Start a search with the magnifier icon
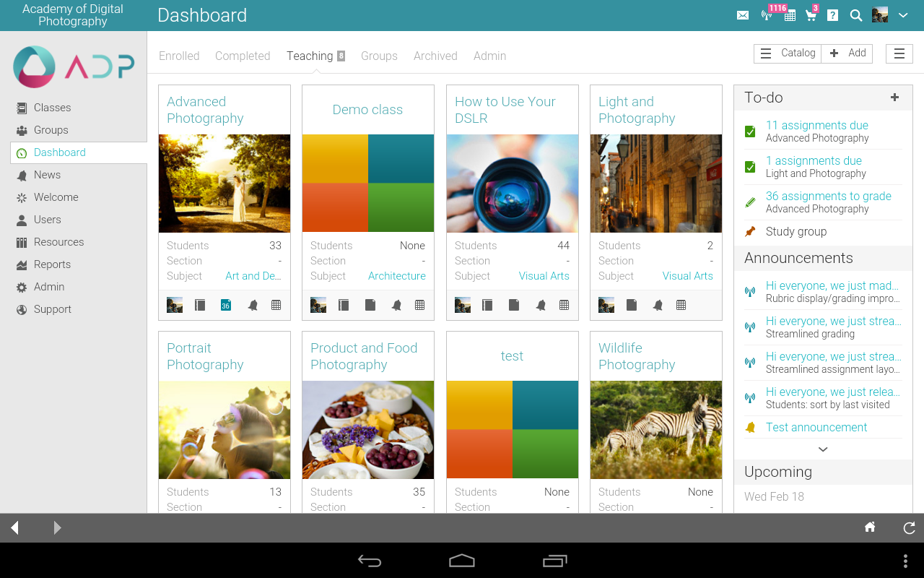This screenshot has width=924, height=578. [855, 14]
